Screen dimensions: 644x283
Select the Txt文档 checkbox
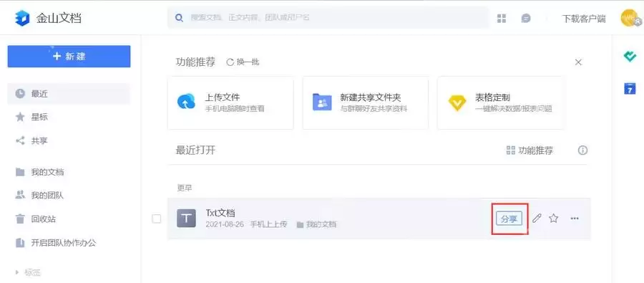click(157, 219)
